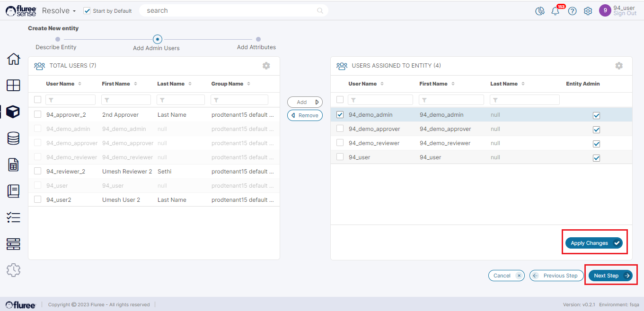Toggle the Start by Default checkbox
The width and height of the screenshot is (644, 311).
87,11
